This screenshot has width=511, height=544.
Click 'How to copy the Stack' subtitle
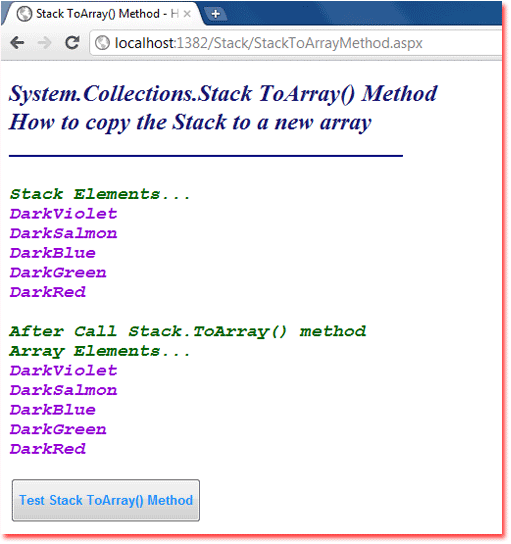pyautogui.click(x=190, y=122)
